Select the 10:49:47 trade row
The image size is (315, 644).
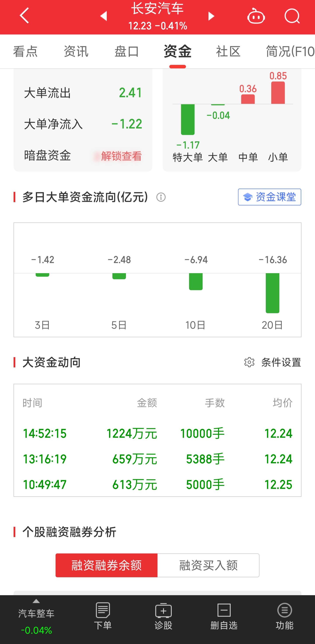coord(157,484)
